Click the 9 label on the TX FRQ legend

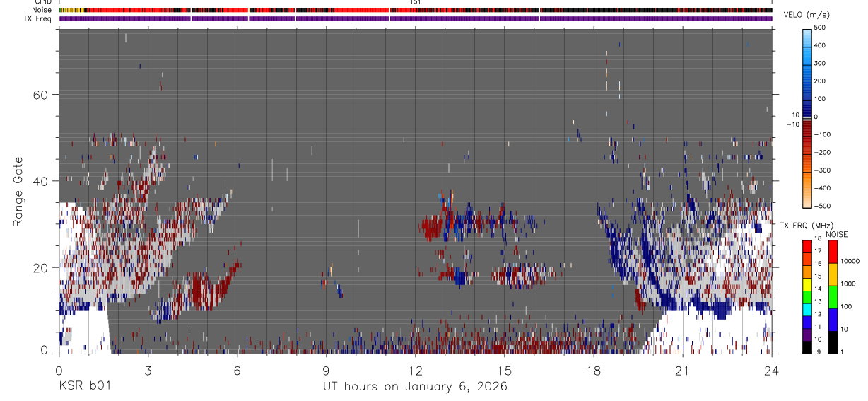[x=818, y=351]
